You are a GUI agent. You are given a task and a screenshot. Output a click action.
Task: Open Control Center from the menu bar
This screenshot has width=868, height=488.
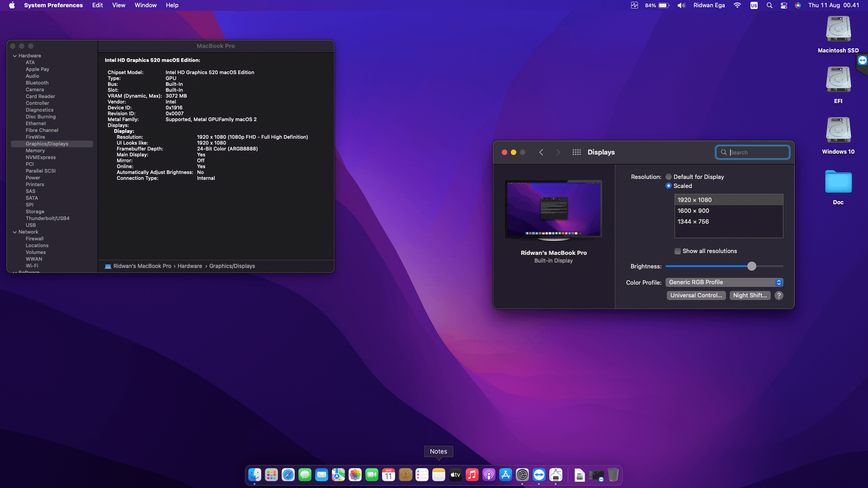[x=784, y=5]
